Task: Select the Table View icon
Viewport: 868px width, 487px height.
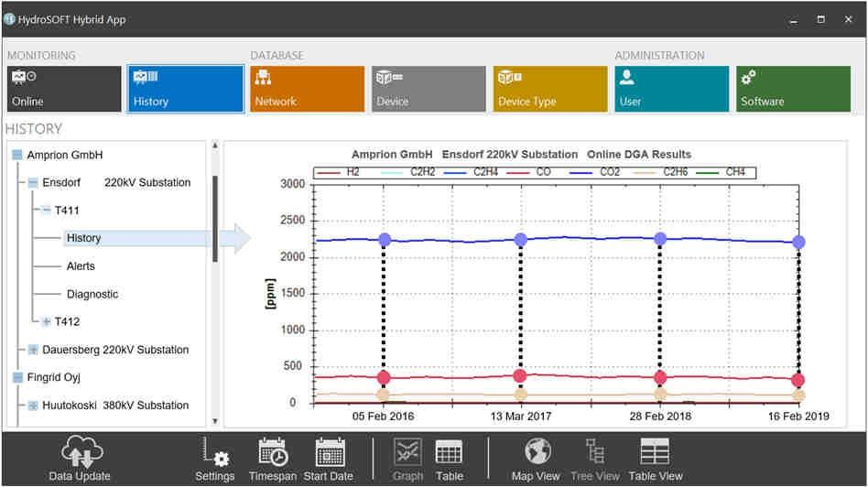Action: [655, 451]
